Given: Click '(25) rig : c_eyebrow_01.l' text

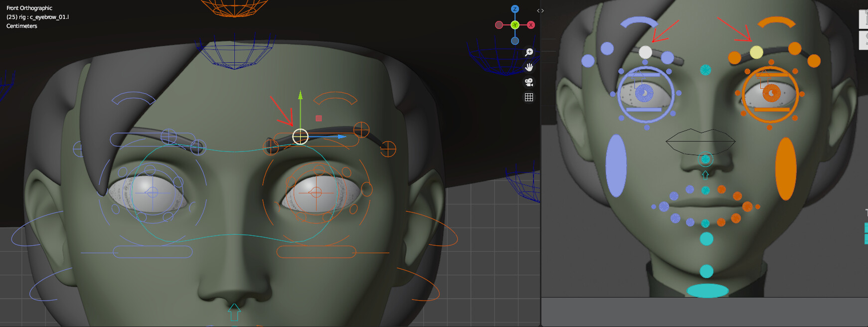Looking at the screenshot, I should (x=37, y=17).
